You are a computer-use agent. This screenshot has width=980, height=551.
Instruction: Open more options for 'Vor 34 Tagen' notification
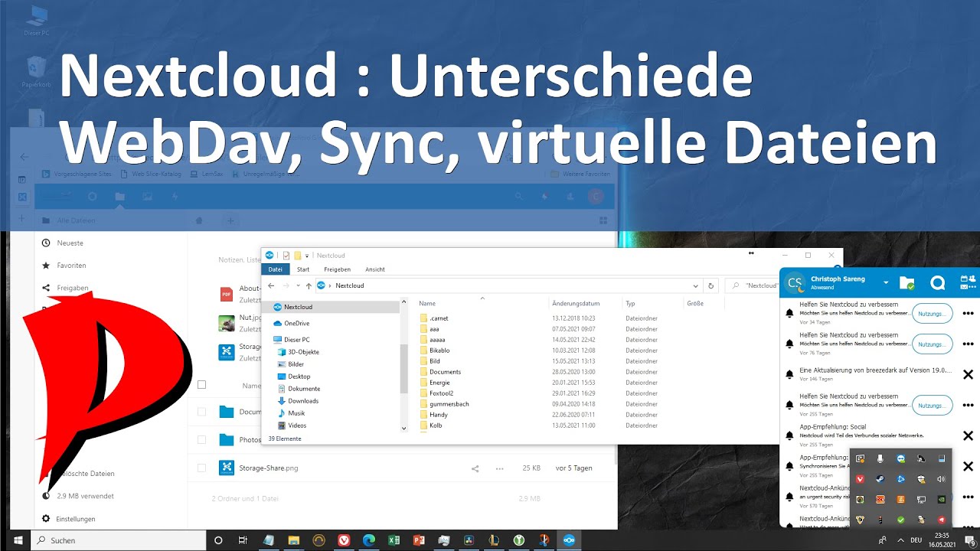968,314
